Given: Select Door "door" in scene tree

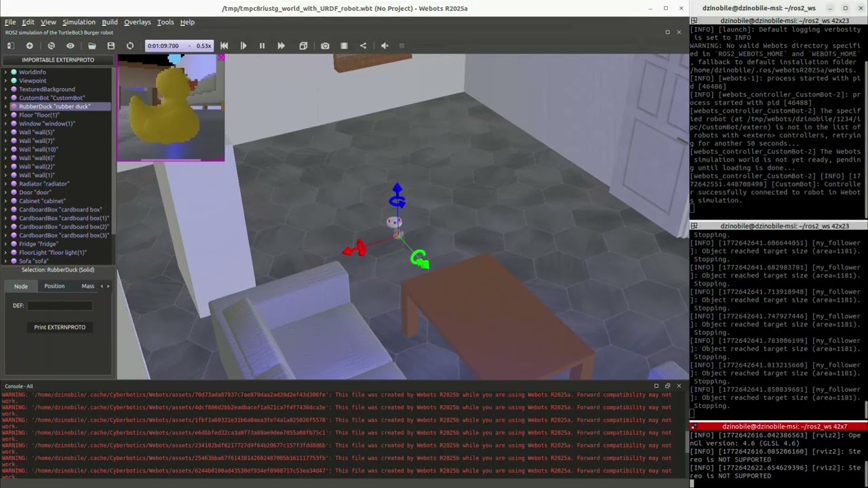Looking at the screenshot, I should (35, 192).
